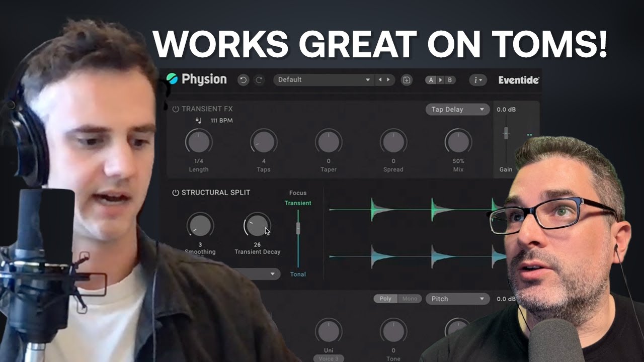Click the Transient FX 0.0 dB value

506,109
